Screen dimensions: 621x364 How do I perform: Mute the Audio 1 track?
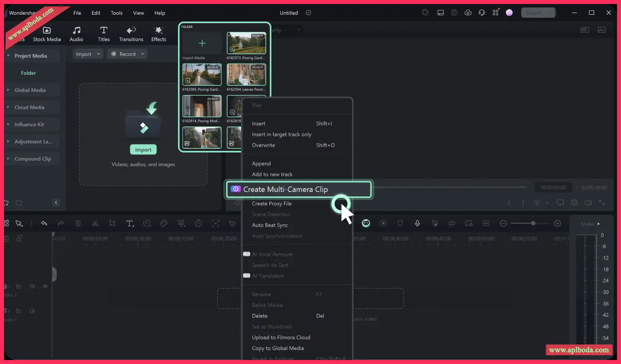(x=32, y=311)
